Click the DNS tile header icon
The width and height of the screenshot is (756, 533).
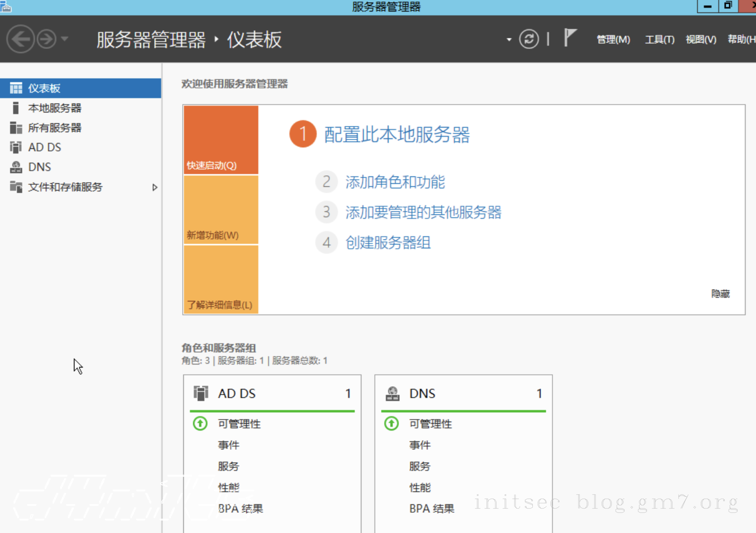pyautogui.click(x=393, y=394)
